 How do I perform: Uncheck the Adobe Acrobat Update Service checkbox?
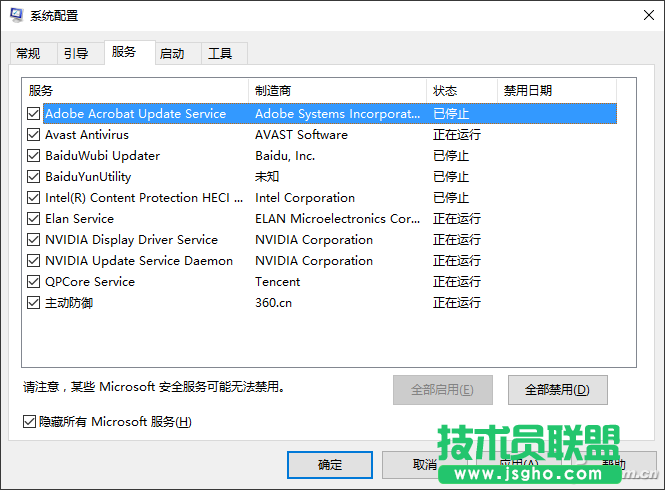click(x=35, y=114)
